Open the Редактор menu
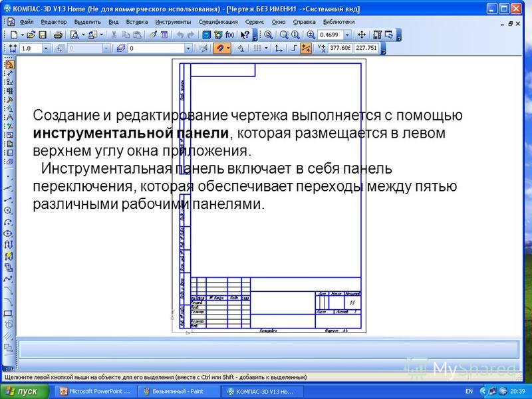This screenshot has height=399, width=532. pyautogui.click(x=54, y=22)
